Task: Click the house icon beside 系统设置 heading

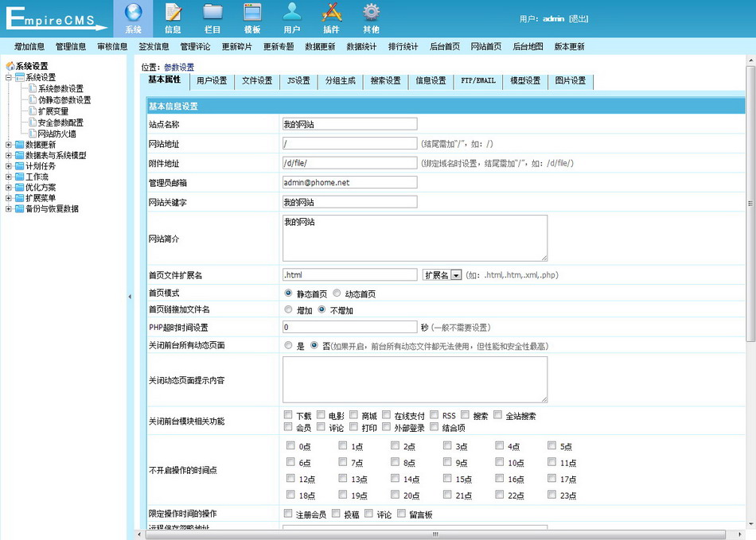Action: [x=10, y=66]
